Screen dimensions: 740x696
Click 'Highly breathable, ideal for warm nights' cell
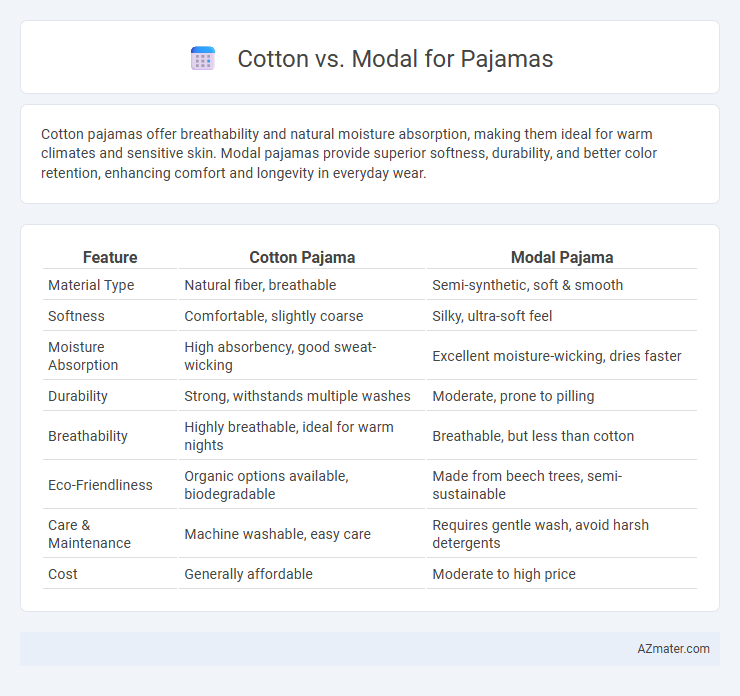pyautogui.click(x=289, y=436)
